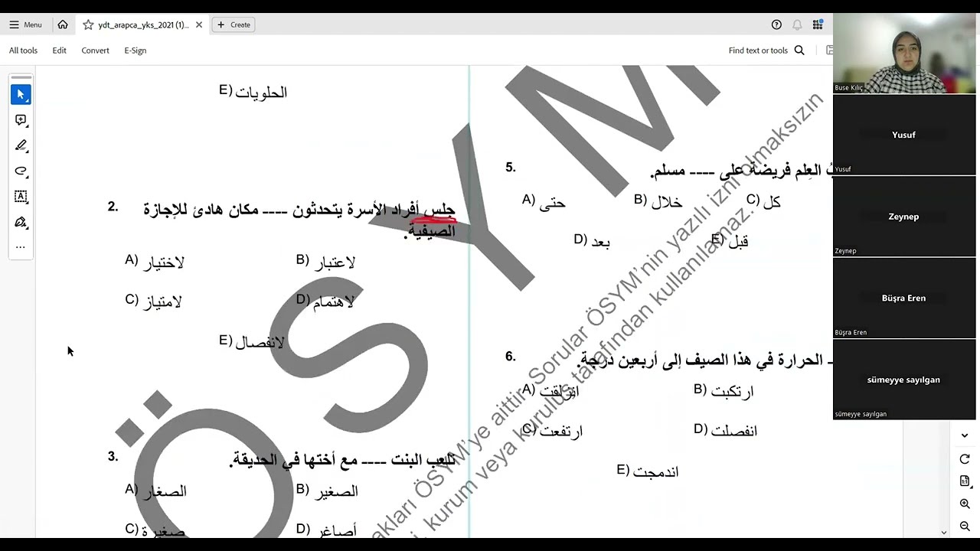Click question 6 option D 'انفصلت'

[x=726, y=430]
